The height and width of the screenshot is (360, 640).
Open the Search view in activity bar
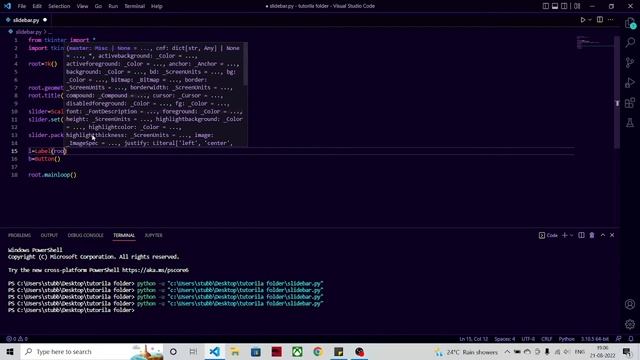(630, 42)
